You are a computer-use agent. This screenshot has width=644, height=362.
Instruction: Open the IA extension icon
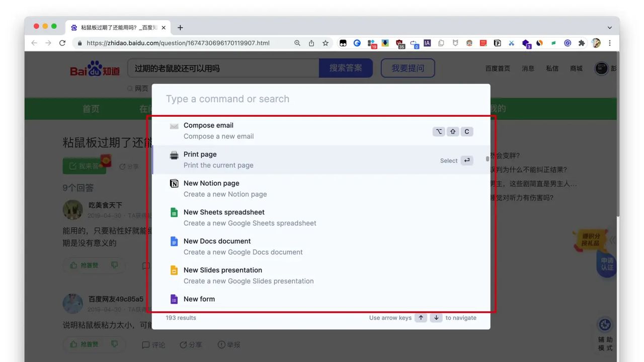click(x=427, y=43)
